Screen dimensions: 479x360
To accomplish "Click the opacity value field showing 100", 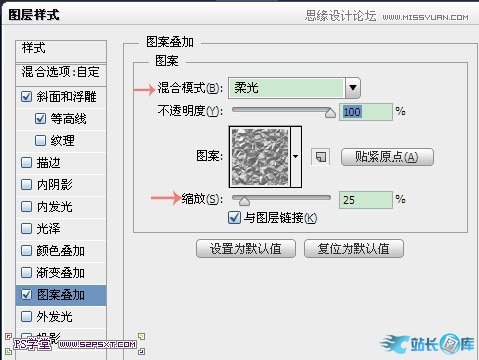I will tap(366, 112).
